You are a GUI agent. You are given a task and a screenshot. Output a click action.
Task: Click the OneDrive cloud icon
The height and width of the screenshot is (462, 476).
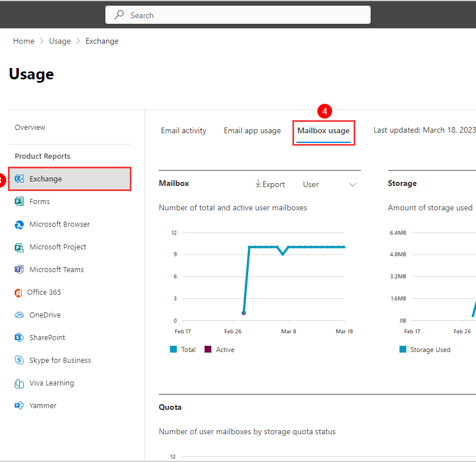click(x=19, y=315)
